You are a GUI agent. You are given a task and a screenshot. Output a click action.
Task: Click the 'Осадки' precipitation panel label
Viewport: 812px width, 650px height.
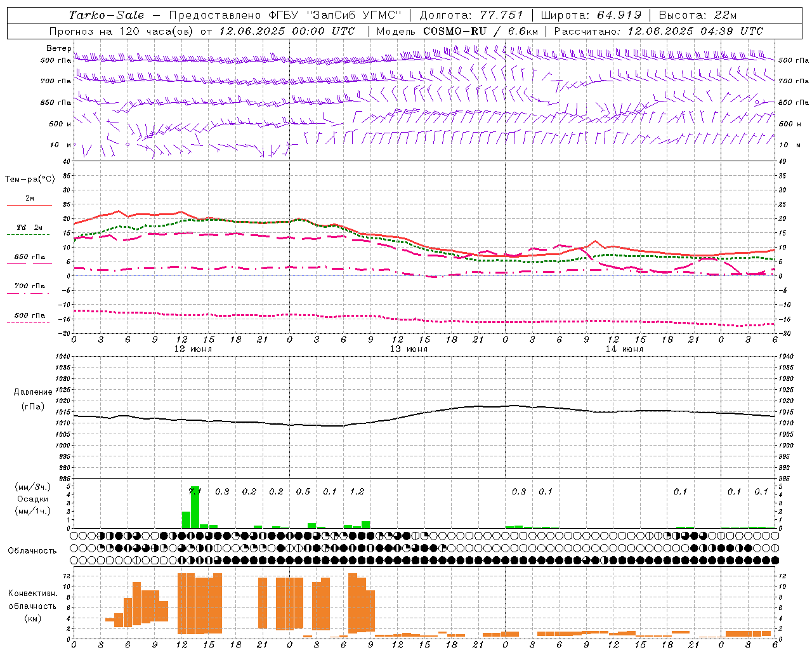tap(33, 499)
